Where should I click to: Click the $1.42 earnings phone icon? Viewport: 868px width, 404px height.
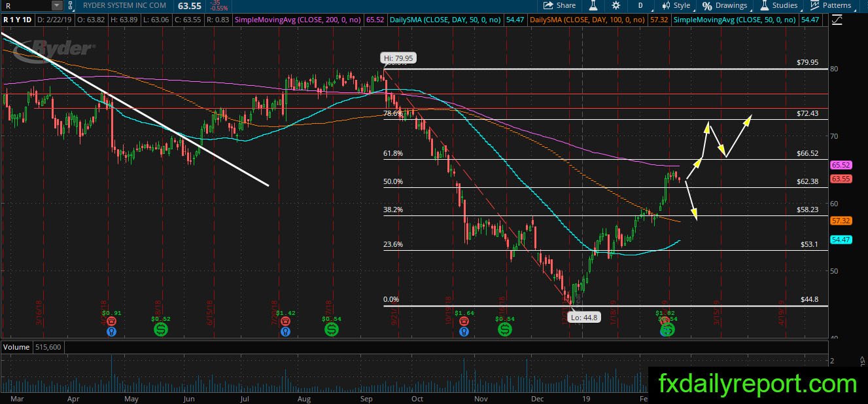(x=285, y=321)
